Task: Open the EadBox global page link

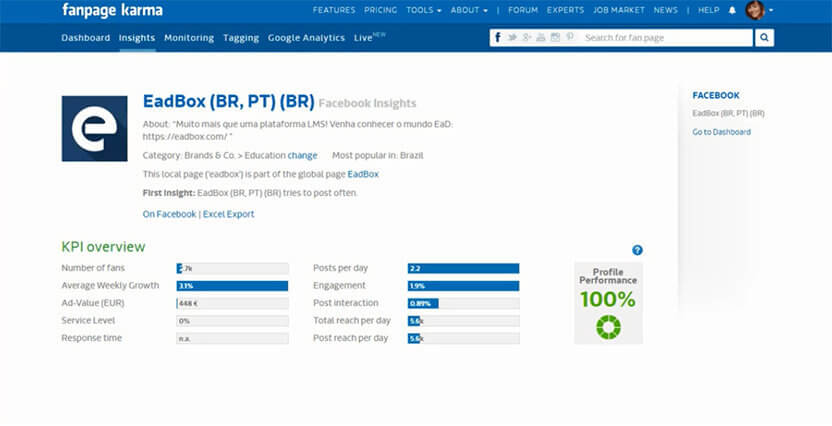Action: pos(363,174)
